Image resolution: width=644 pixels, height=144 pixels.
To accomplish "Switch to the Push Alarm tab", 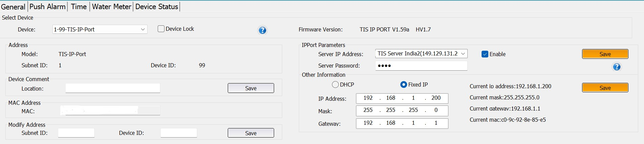I will pyautogui.click(x=47, y=6).
